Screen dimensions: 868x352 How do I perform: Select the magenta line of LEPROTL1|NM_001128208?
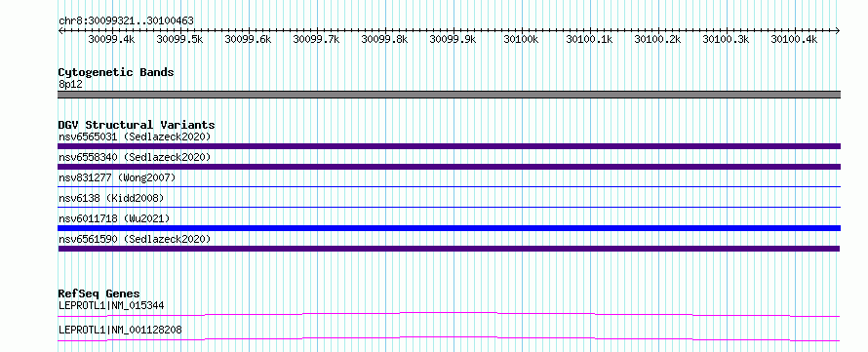[x=449, y=338]
